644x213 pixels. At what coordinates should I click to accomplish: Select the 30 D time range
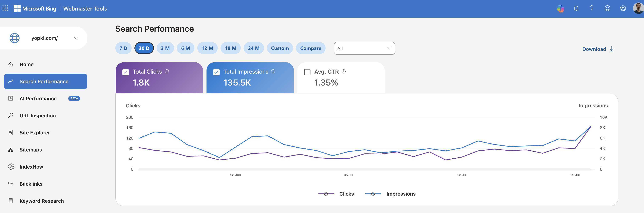(144, 48)
